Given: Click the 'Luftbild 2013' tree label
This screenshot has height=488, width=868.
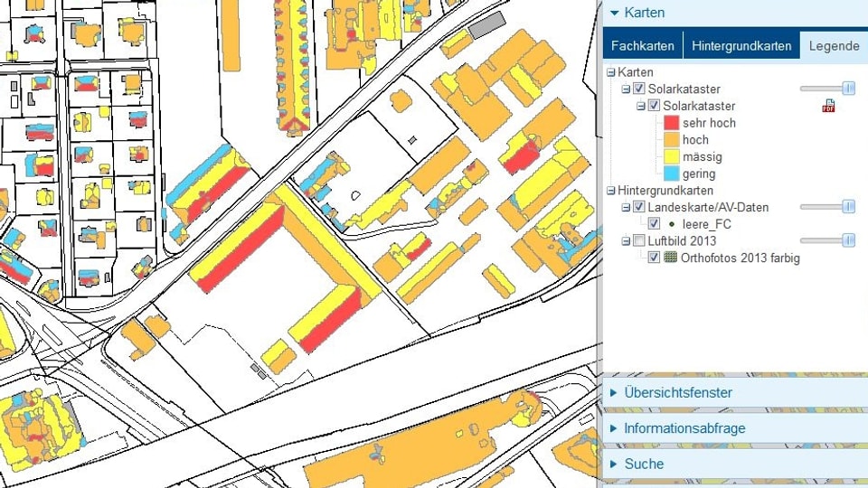Looking at the screenshot, I should [x=682, y=241].
